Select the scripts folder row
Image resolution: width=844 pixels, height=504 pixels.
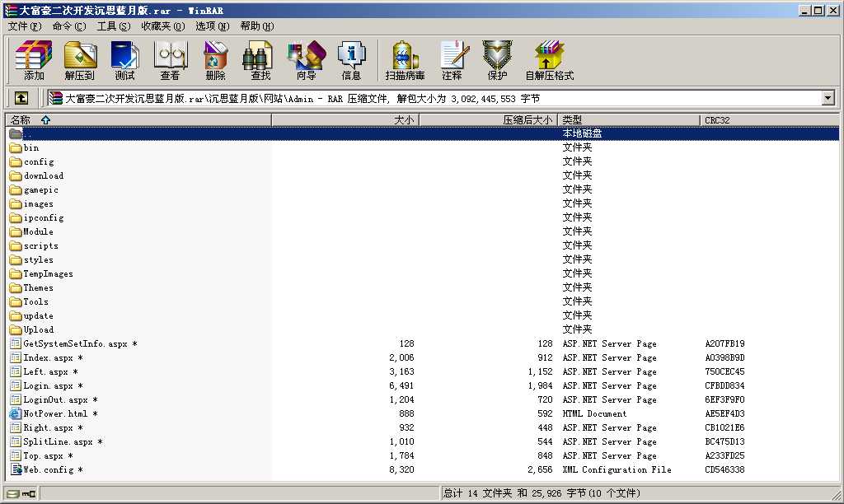(x=423, y=245)
